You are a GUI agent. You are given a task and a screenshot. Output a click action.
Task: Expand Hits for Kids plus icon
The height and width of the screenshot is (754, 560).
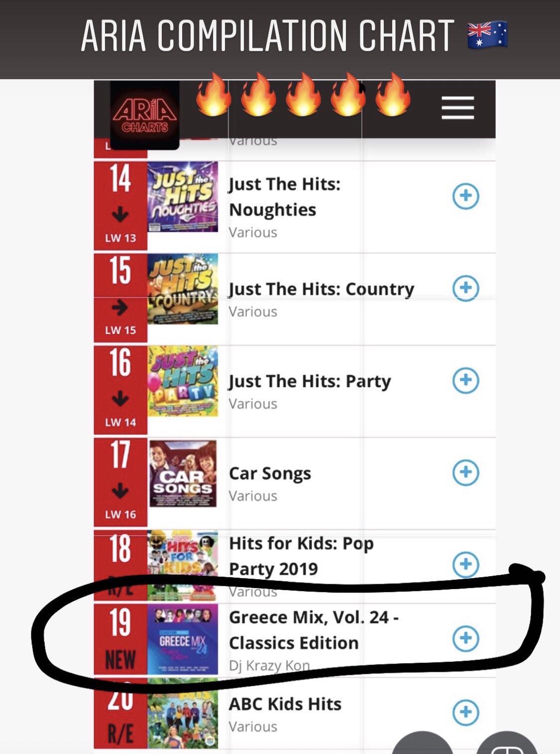(465, 564)
